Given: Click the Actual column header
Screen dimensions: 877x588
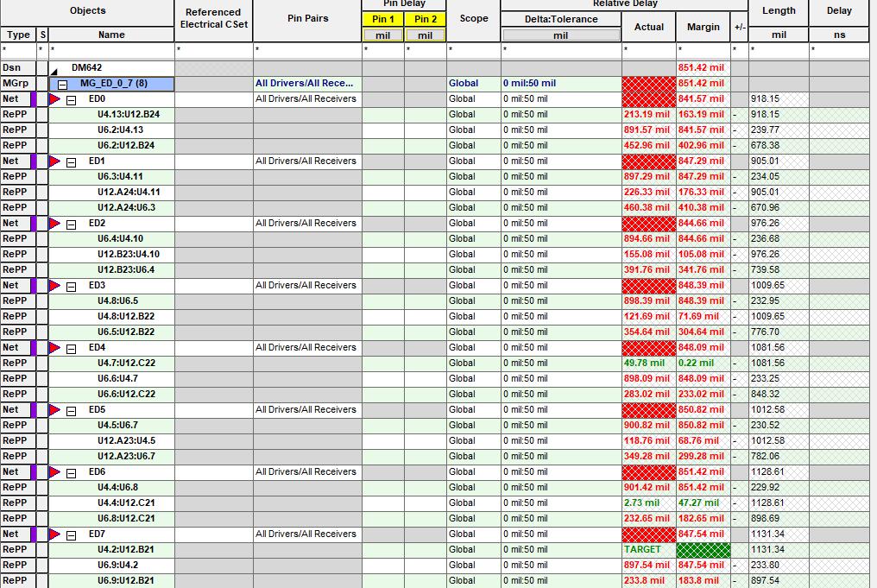Looking at the screenshot, I should 649,27.
